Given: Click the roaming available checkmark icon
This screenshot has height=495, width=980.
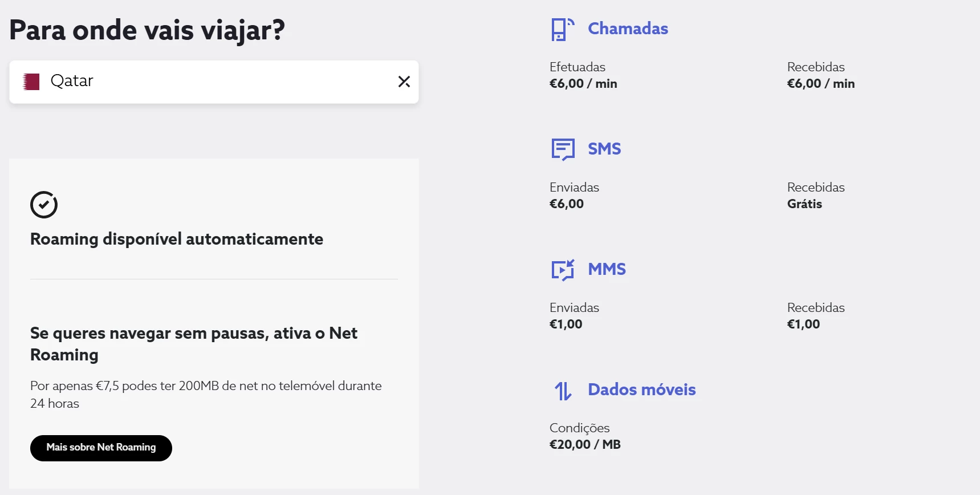Looking at the screenshot, I should 44,205.
